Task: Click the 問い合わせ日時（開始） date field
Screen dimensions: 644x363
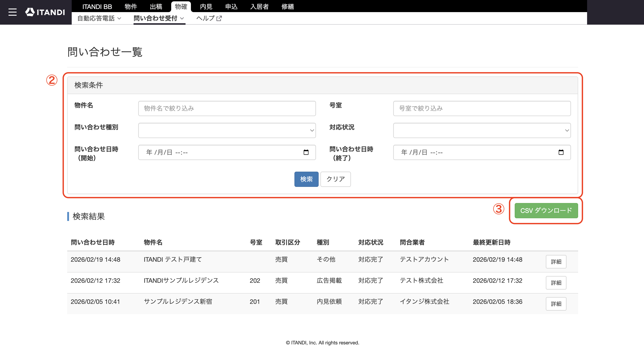Action: point(227,152)
